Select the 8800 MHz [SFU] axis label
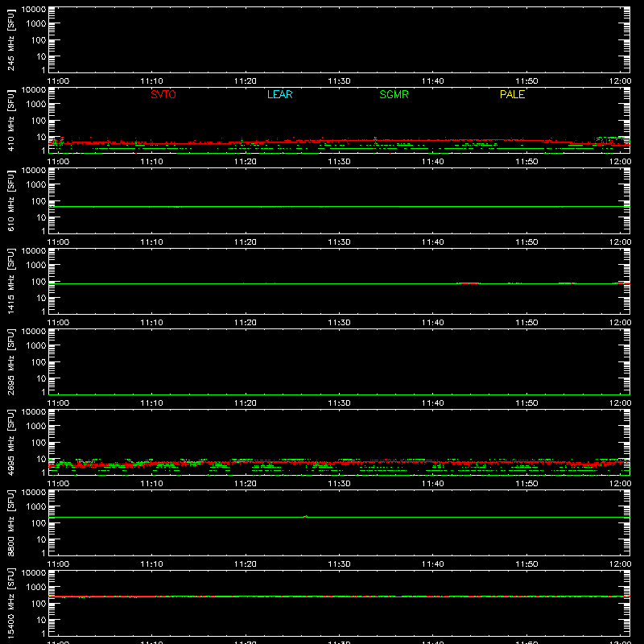The image size is (644, 644). pos(10,522)
